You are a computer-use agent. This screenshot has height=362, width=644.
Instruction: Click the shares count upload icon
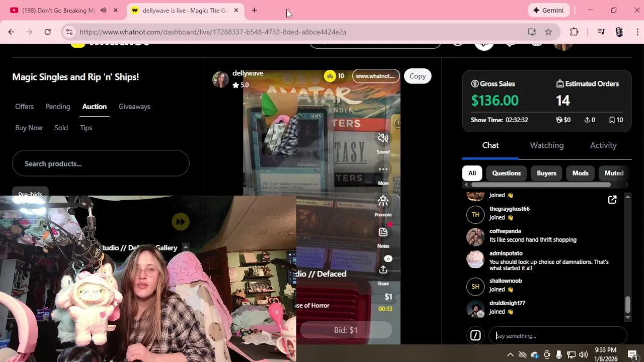click(x=587, y=120)
